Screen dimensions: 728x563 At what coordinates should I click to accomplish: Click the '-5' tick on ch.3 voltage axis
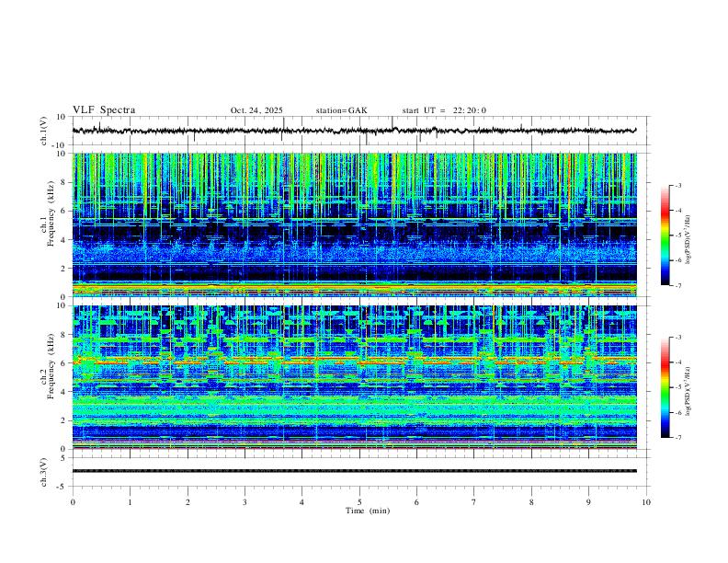tap(63, 487)
